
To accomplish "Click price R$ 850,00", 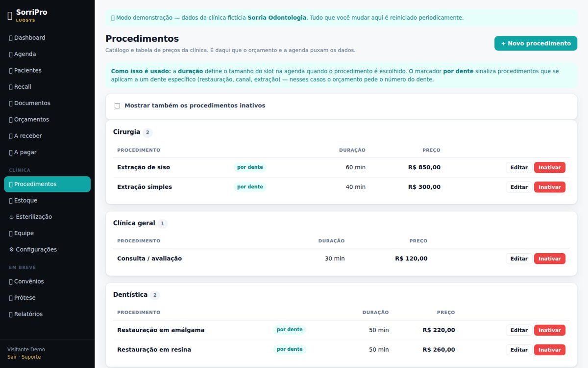I will 424,167.
